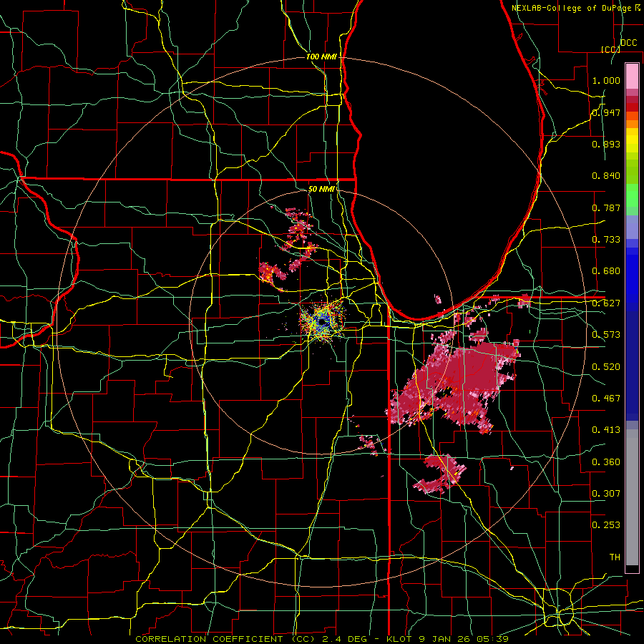Click the 0.840 scale value

pos(606,176)
